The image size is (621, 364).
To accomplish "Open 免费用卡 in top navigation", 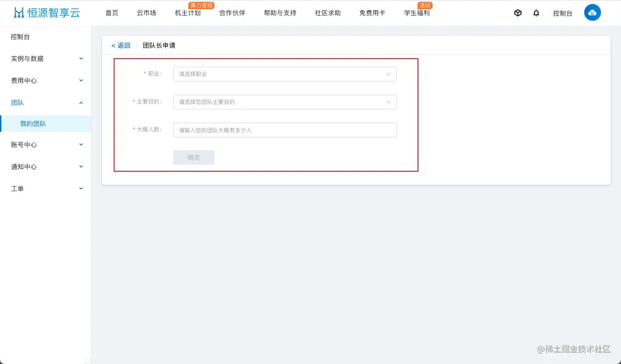I will click(x=372, y=13).
